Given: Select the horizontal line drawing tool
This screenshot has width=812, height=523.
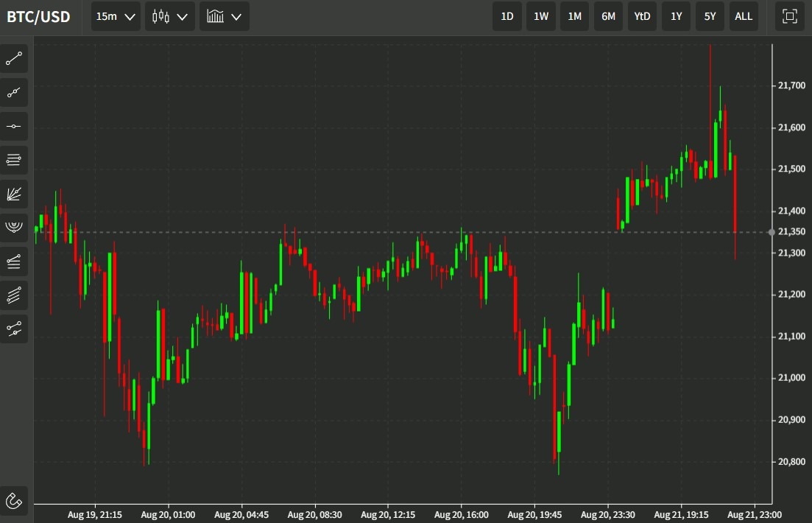Looking at the screenshot, I should click(14, 126).
